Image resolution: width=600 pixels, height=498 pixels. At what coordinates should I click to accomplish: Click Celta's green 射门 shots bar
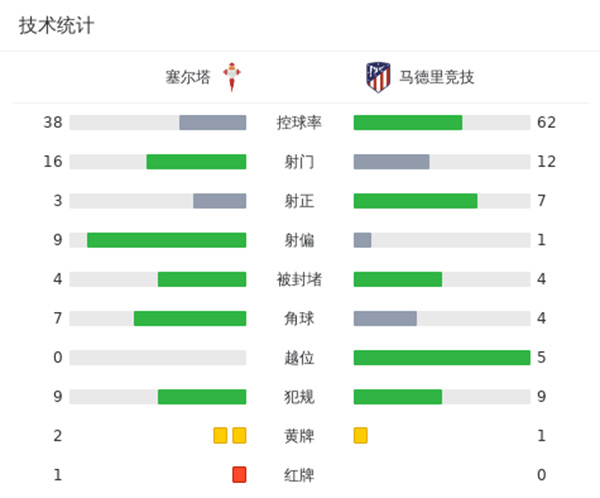point(196,162)
